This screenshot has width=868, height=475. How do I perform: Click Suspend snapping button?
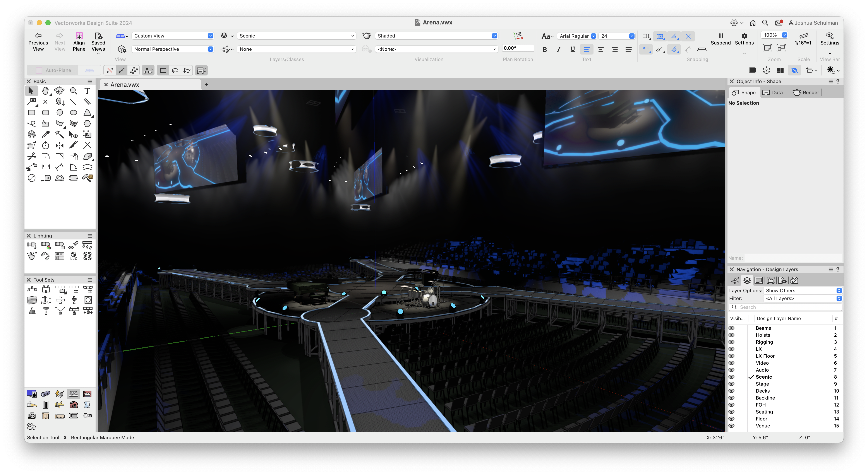pyautogui.click(x=720, y=39)
